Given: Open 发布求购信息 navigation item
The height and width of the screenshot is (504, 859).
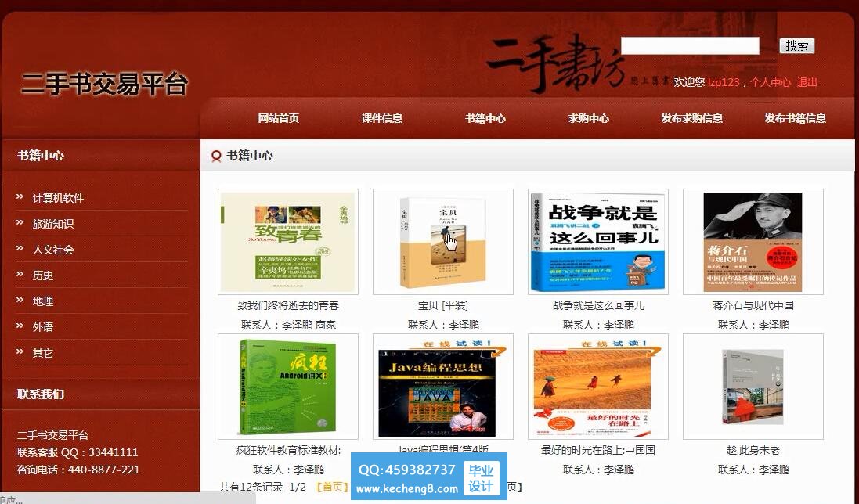Looking at the screenshot, I should [692, 118].
